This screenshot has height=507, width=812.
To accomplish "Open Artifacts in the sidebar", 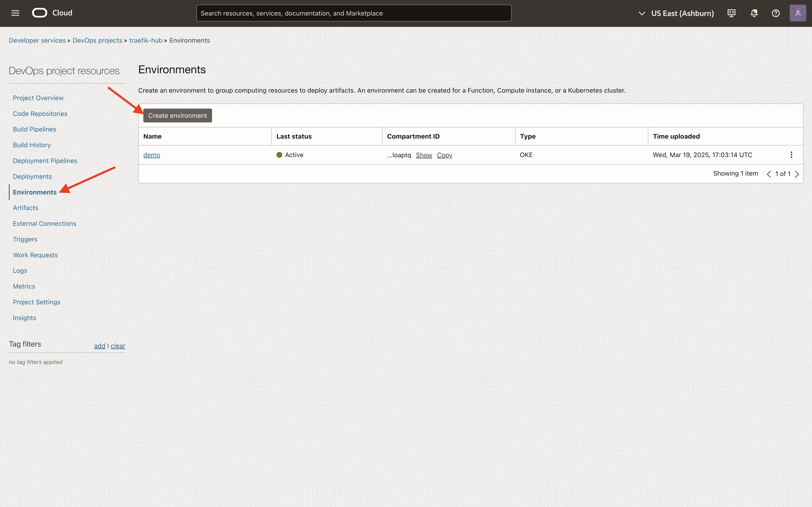I will 25,208.
